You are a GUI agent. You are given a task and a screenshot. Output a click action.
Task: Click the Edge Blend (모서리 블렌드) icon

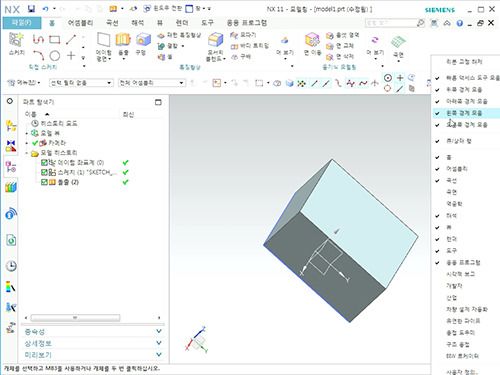pyautogui.click(x=215, y=40)
